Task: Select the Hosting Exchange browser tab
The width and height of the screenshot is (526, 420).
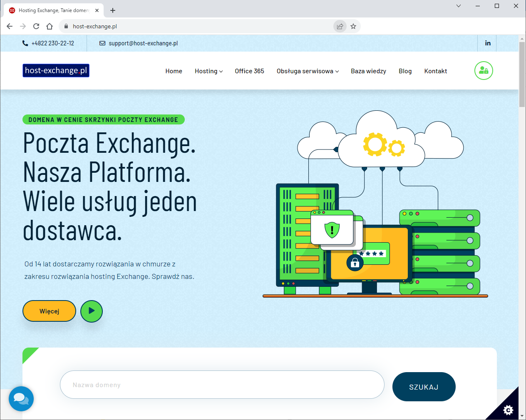Action: [54, 10]
